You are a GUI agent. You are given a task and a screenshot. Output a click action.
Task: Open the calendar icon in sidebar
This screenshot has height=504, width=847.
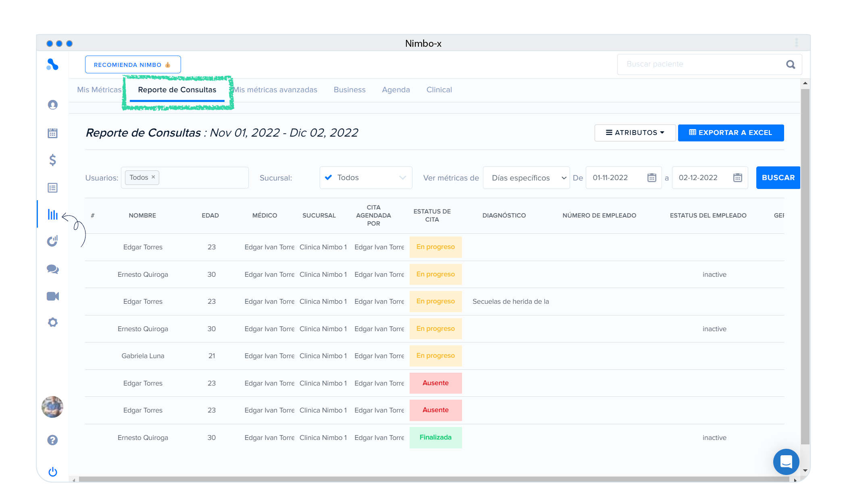(x=53, y=133)
